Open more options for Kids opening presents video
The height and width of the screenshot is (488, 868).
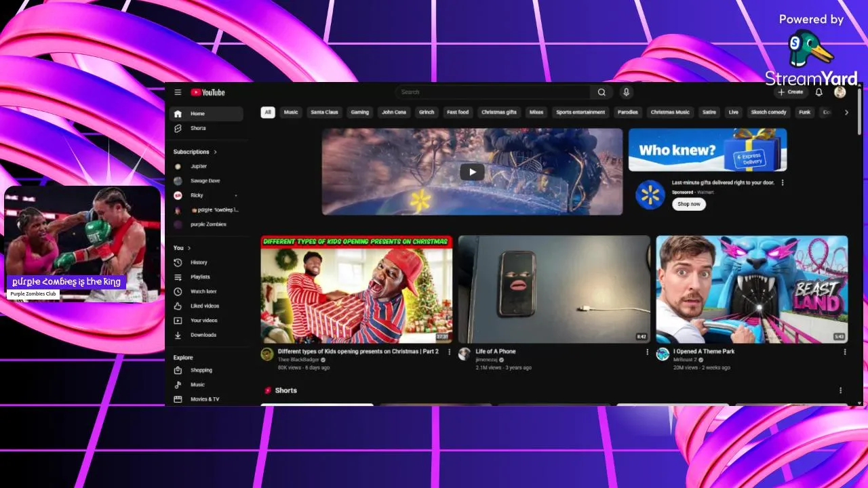pos(449,352)
